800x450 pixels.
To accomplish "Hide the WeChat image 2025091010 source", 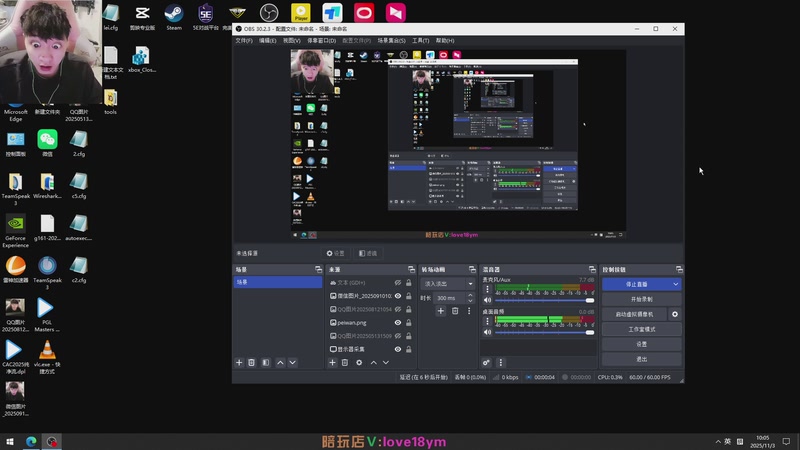I will 398,296.
